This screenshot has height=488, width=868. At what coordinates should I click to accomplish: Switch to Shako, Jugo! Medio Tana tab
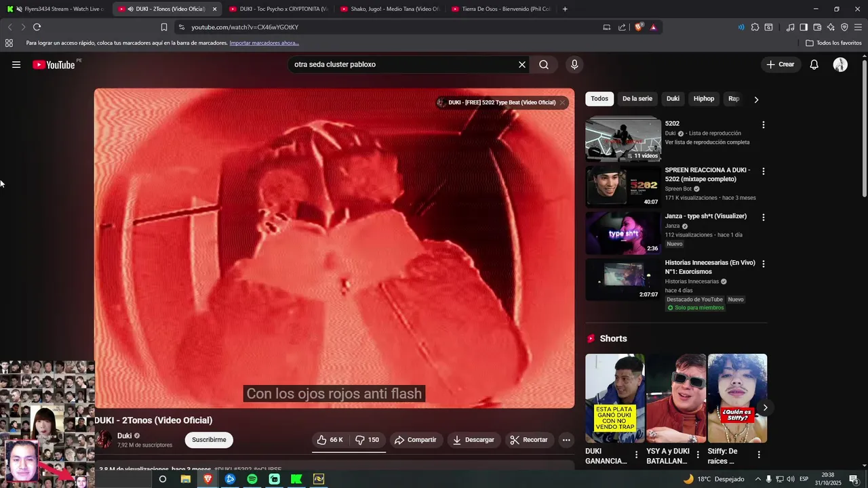[389, 9]
